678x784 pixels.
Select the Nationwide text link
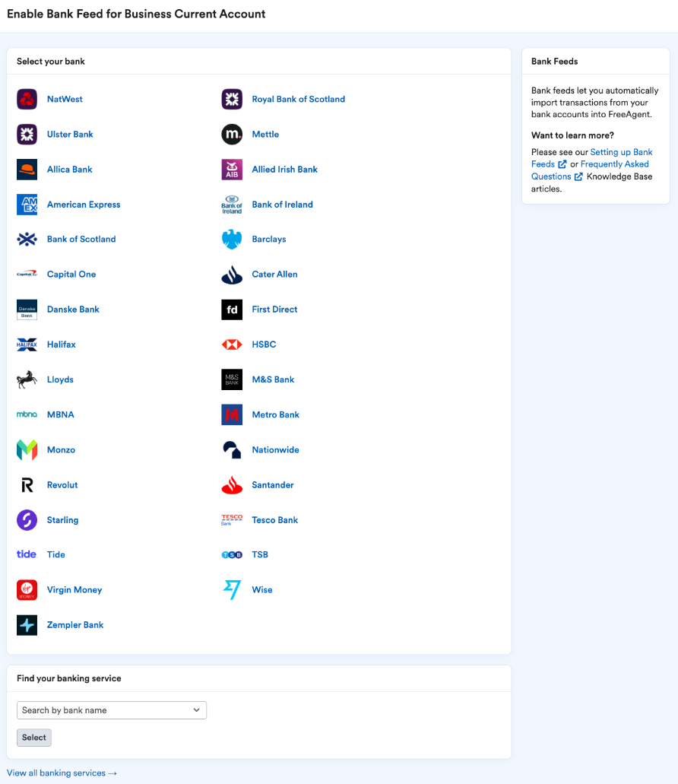pyautogui.click(x=275, y=449)
